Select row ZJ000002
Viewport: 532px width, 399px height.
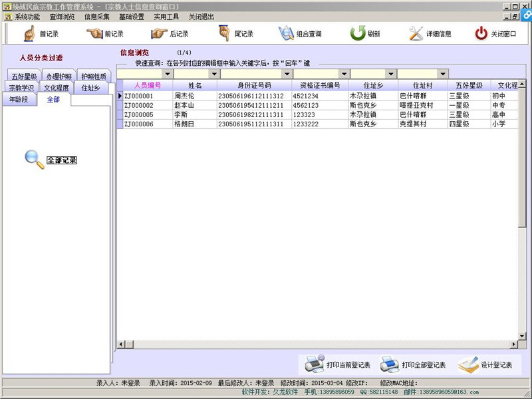[317, 106]
